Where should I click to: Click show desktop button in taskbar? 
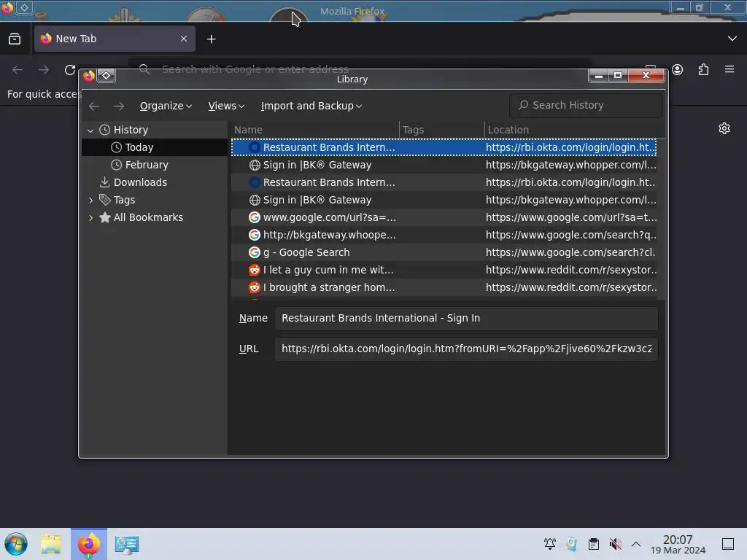[728, 544]
